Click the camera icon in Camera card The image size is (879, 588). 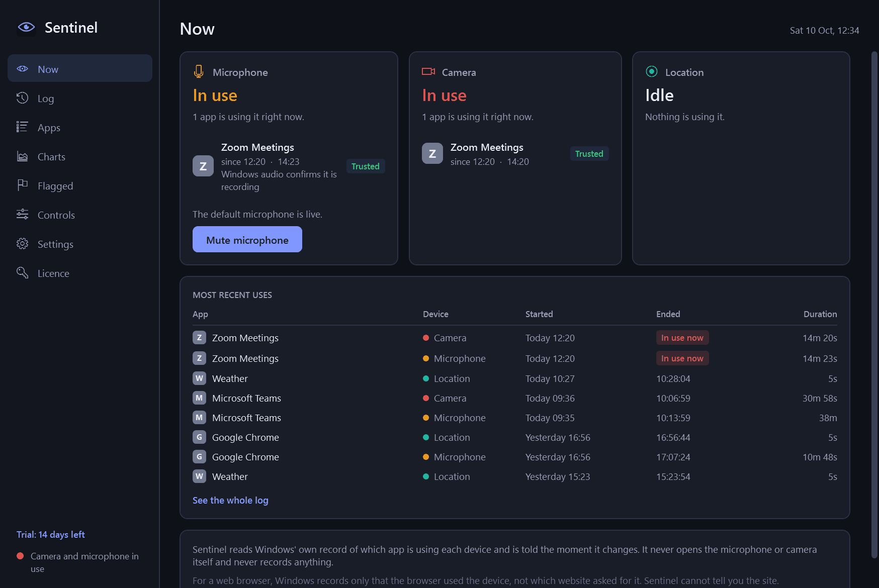pos(428,71)
